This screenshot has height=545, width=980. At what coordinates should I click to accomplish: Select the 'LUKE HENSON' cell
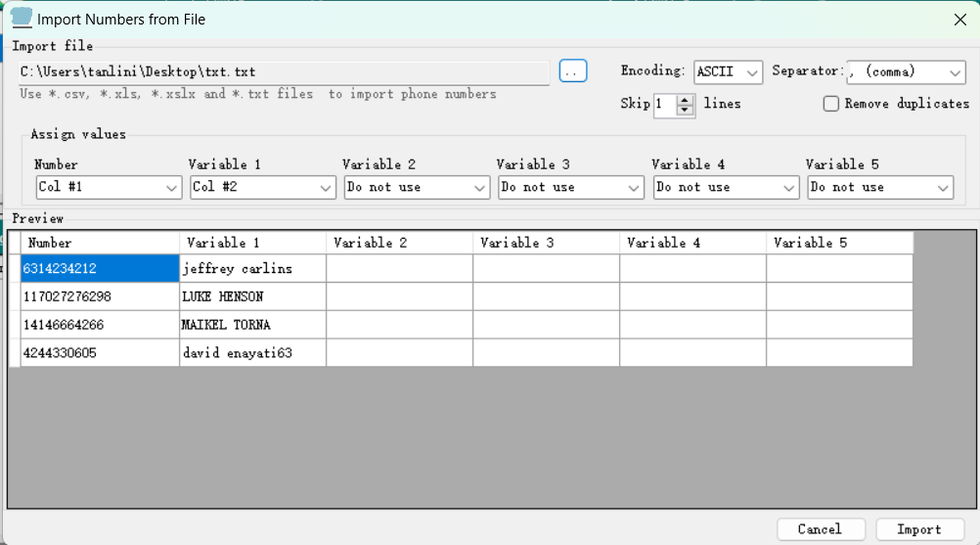pos(252,296)
